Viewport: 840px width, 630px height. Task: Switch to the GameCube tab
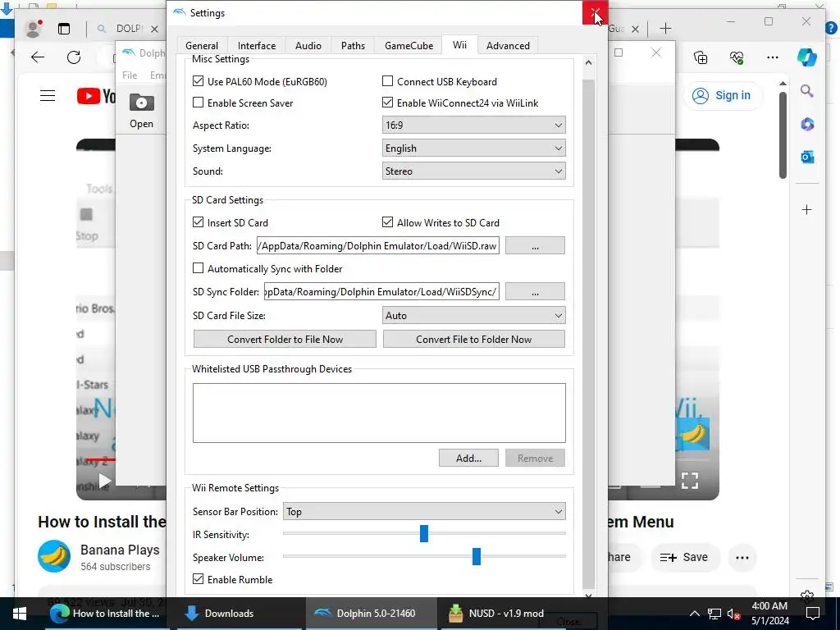click(x=409, y=46)
